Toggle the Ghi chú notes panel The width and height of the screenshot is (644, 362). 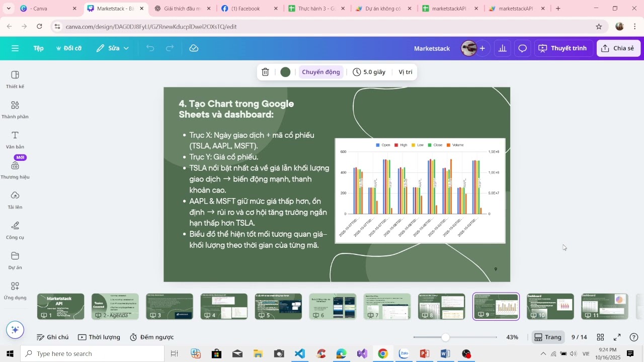[52, 337]
